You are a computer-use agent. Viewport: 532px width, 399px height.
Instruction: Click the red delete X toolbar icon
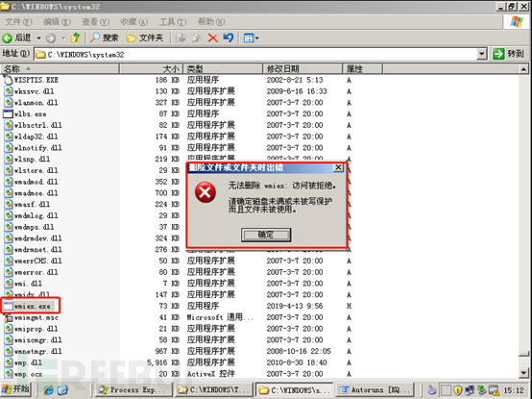pos(213,38)
